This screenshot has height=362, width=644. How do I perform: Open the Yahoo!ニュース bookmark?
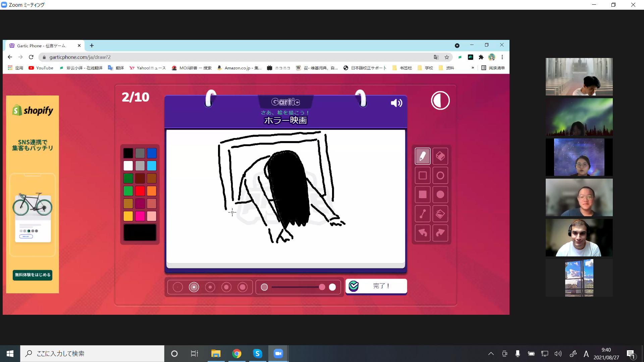tap(148, 68)
